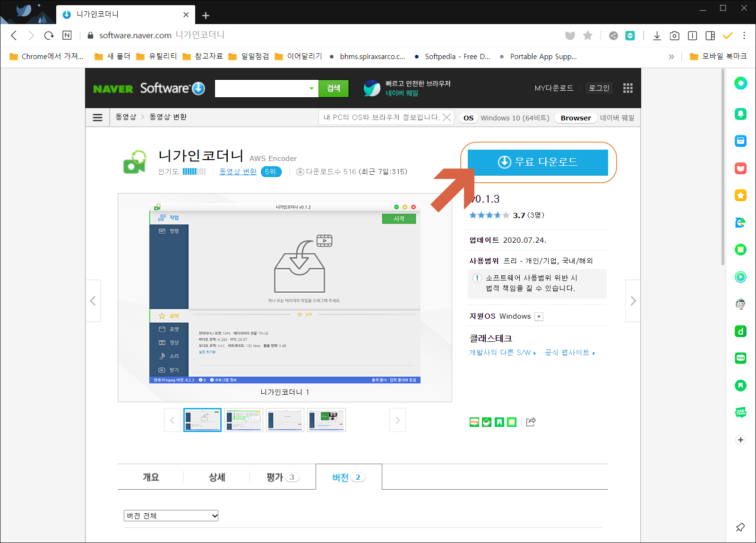Viewport: 756px width, 543px height.
Task: Toggle the split view sidebar icon
Action: tap(710, 35)
